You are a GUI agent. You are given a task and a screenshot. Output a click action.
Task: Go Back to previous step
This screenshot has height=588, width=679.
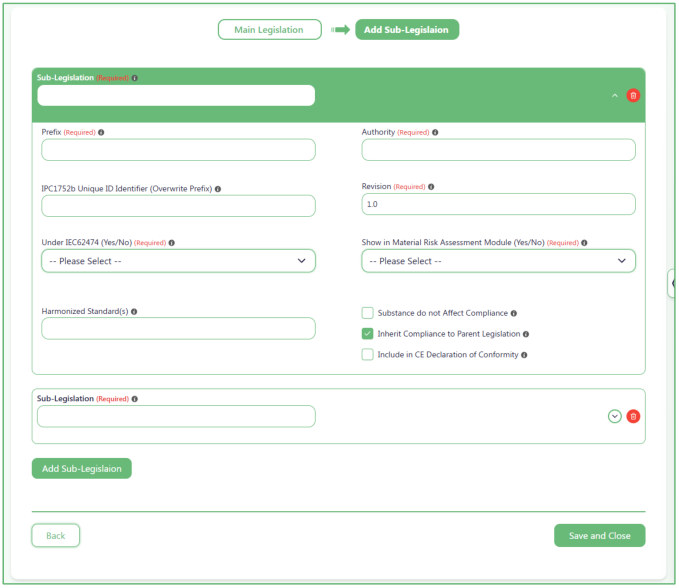[x=55, y=535]
